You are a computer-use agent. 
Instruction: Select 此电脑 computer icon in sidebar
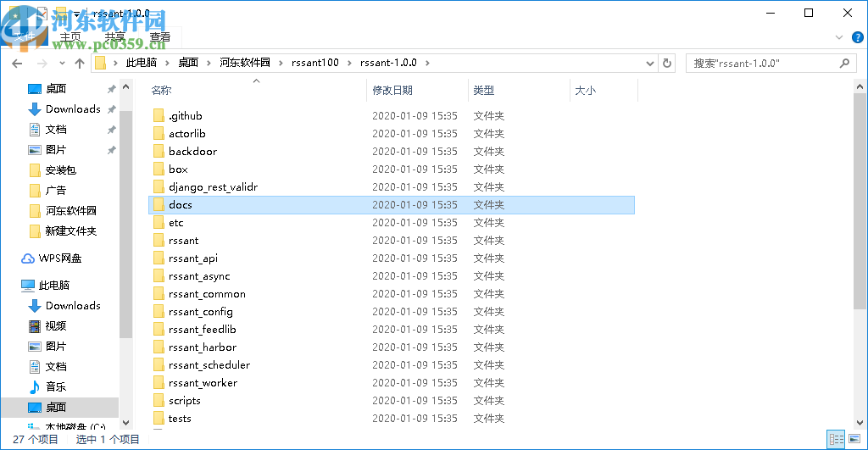(28, 286)
